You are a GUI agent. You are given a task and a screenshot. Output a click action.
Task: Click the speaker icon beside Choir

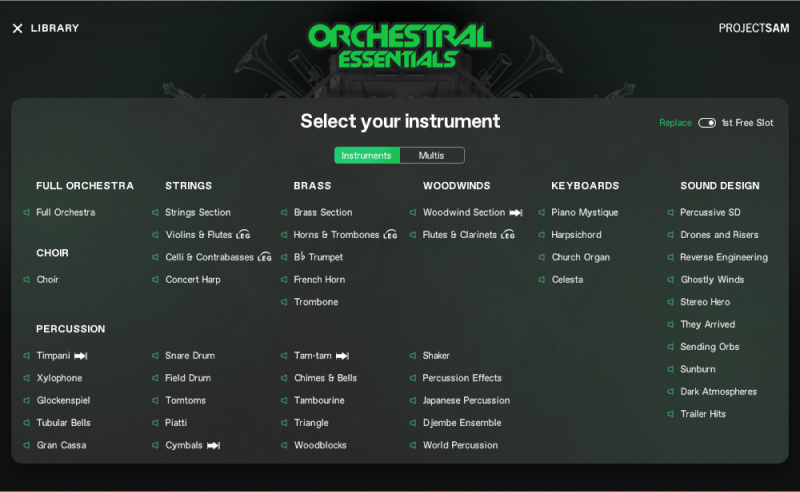point(27,280)
